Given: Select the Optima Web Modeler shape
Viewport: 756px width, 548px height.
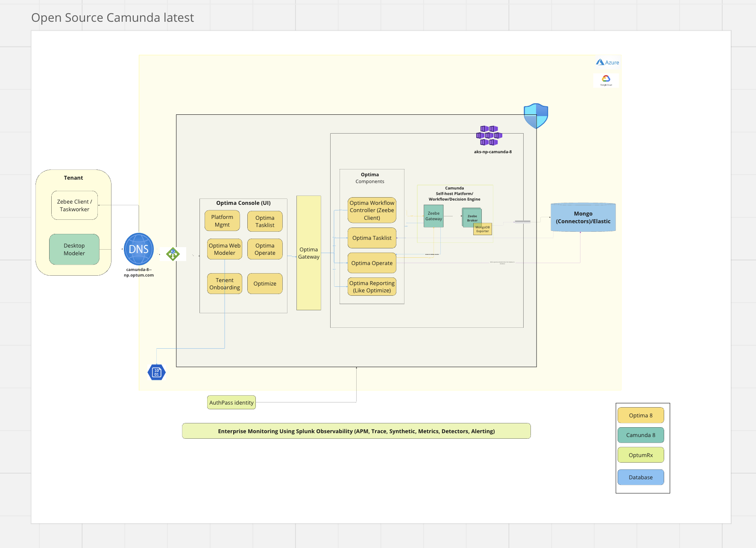Looking at the screenshot, I should 225,249.
